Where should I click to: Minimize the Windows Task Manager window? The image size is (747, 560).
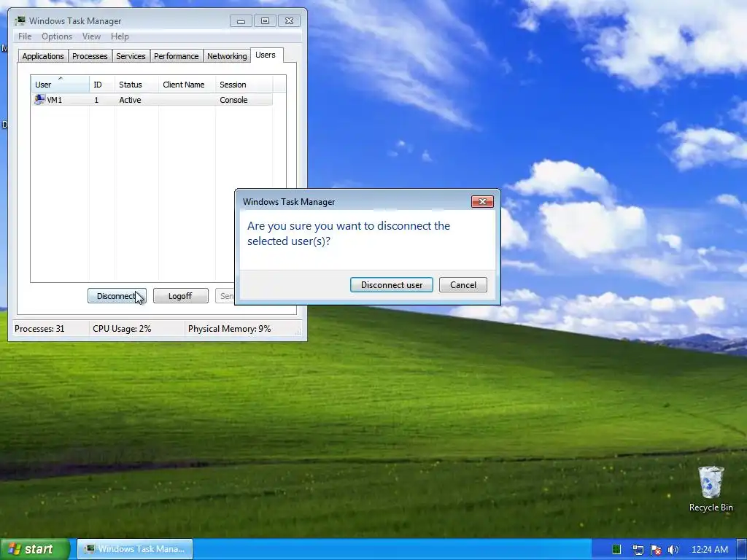pos(241,21)
